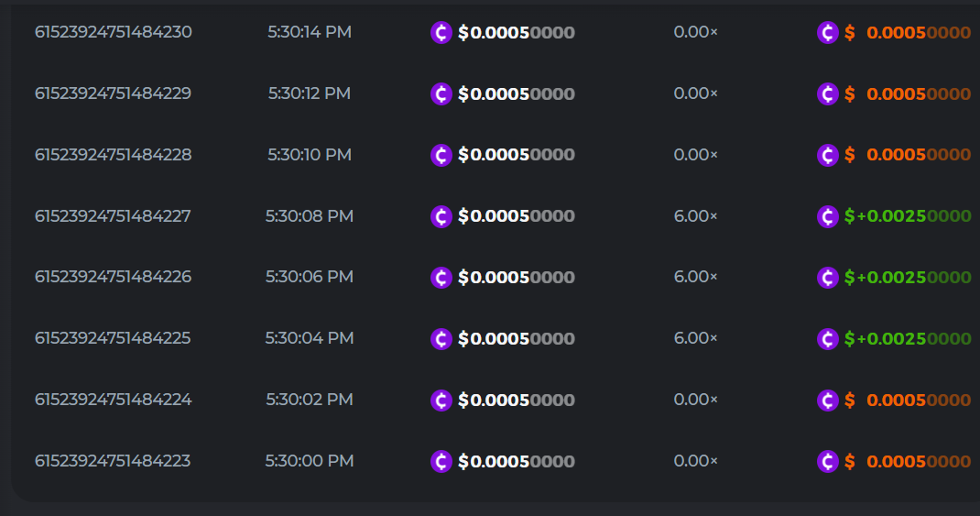Click profit coin icon in 5:30:08 PM row
Screen dimensions: 980x516
pos(828,216)
